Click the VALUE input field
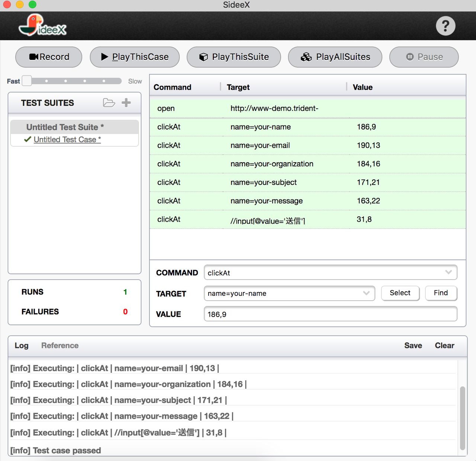Image resolution: width=476 pixels, height=461 pixels. [330, 314]
